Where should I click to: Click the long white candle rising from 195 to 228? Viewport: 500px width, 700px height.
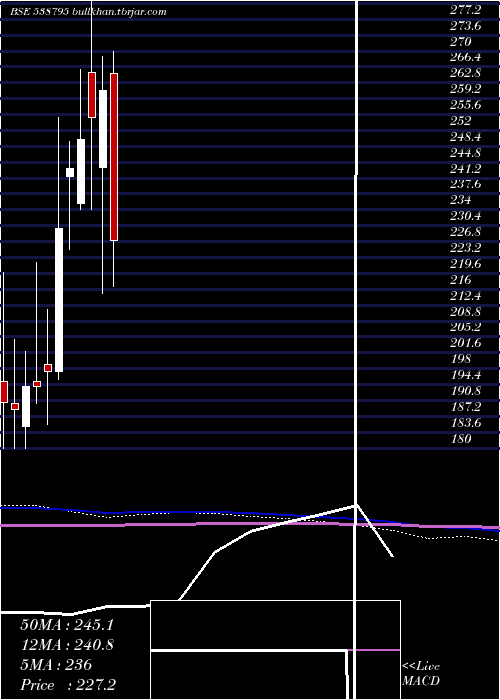59,300
